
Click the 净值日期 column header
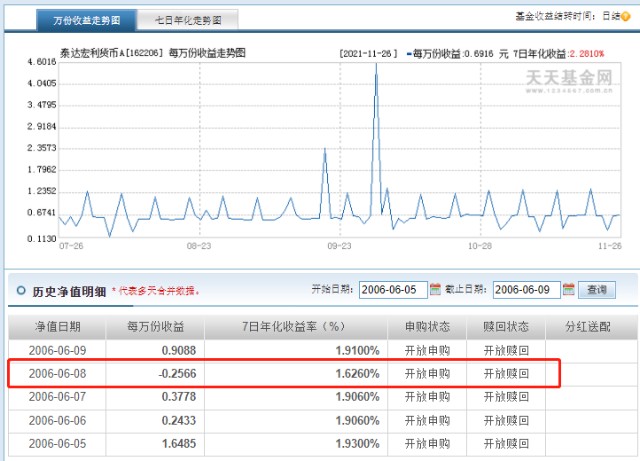coord(57,327)
